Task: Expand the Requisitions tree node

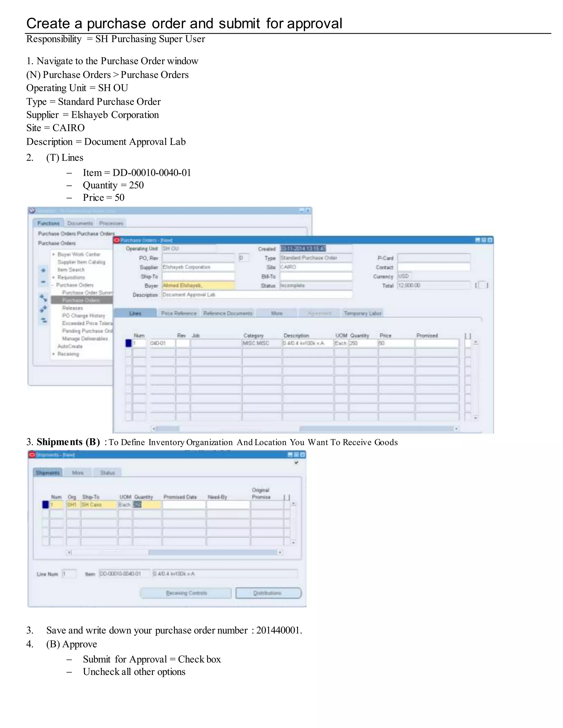Action: pos(53,277)
